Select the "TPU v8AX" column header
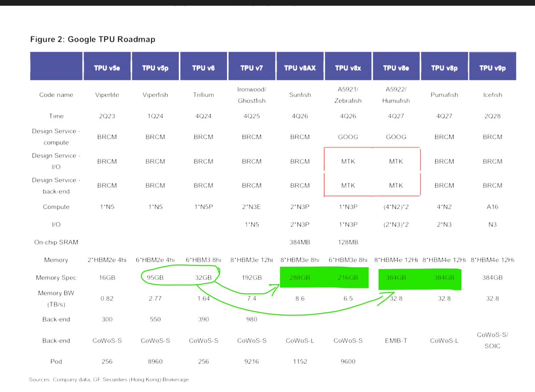The width and height of the screenshot is (535, 392). [x=300, y=66]
